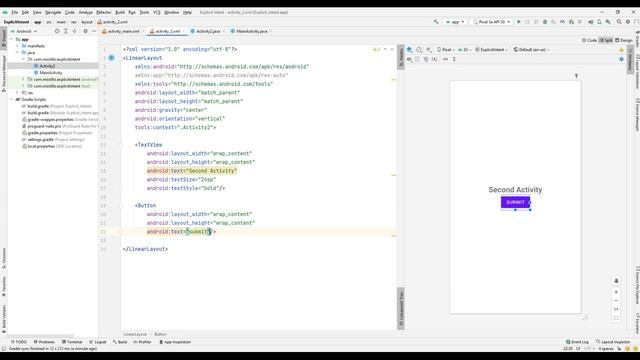This screenshot has width=640, height=360.
Task: Open the AVD Manager icon
Action: pos(599,22)
